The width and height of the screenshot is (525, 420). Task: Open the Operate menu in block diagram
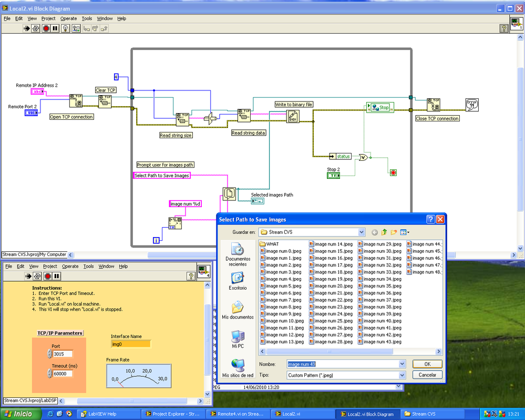[x=68, y=18]
